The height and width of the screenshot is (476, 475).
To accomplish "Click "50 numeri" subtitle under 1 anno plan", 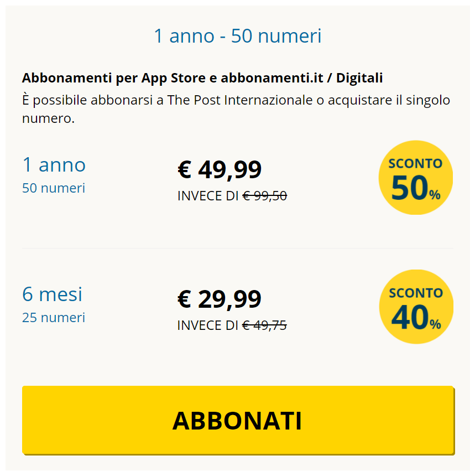I will click(54, 188).
